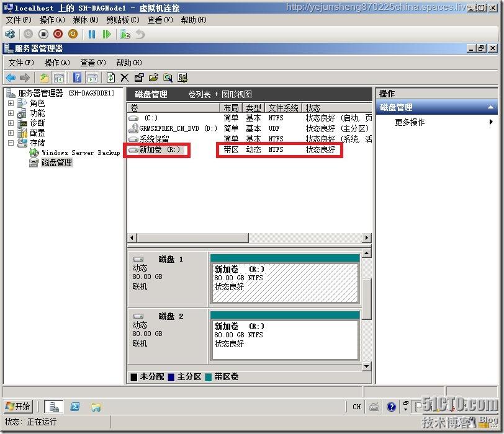Click down arrow of disk view scrollbar
Screen dimensions: 504x434
(x=366, y=366)
